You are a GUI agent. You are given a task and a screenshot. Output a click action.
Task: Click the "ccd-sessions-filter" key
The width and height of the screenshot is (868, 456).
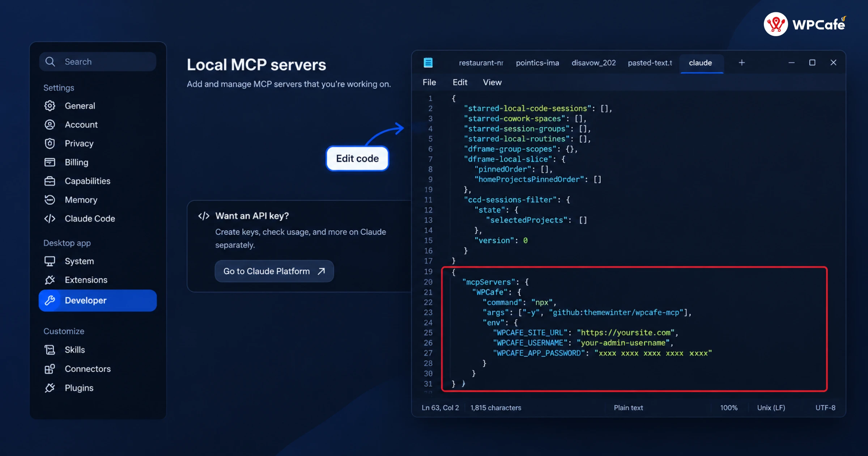(x=510, y=200)
